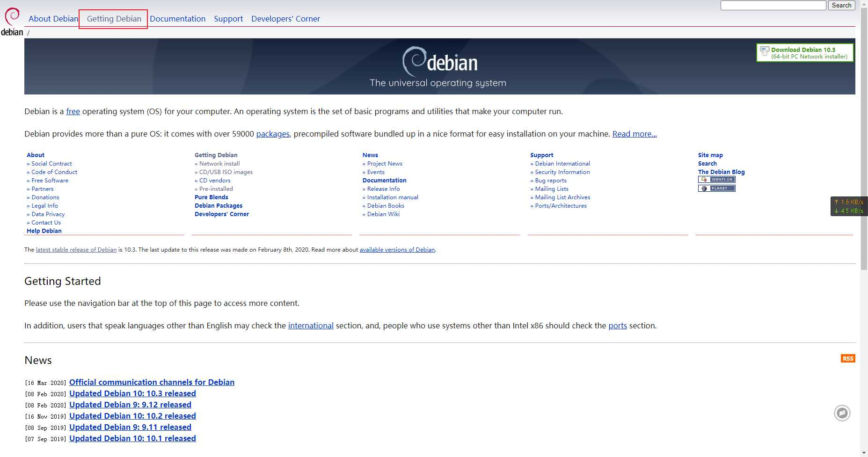The height and width of the screenshot is (457, 868).
Task: Follow 'latest stable release of Debian' link
Action: pyautogui.click(x=76, y=250)
